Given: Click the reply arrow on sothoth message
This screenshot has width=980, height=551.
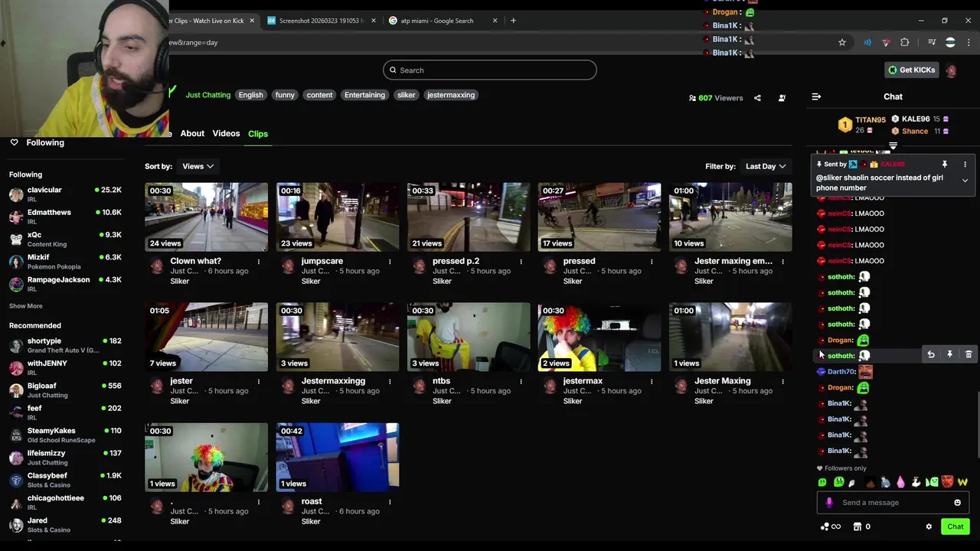Looking at the screenshot, I should (x=931, y=355).
